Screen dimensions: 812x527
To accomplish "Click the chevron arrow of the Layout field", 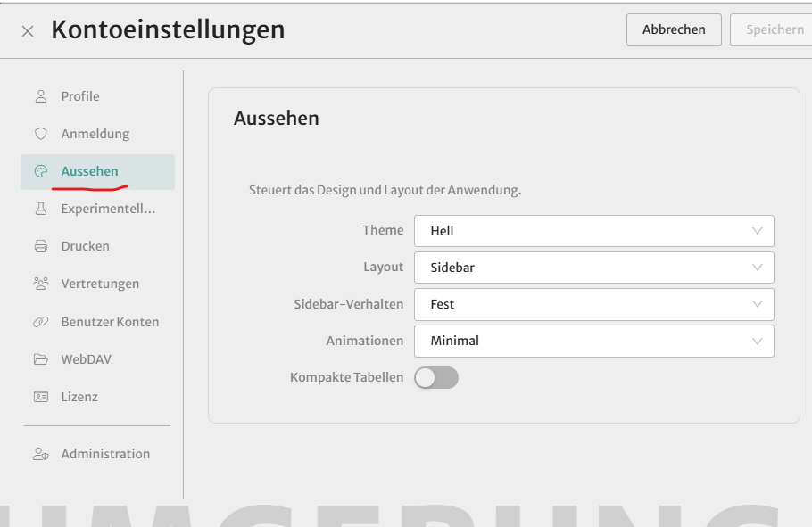I will point(757,268).
